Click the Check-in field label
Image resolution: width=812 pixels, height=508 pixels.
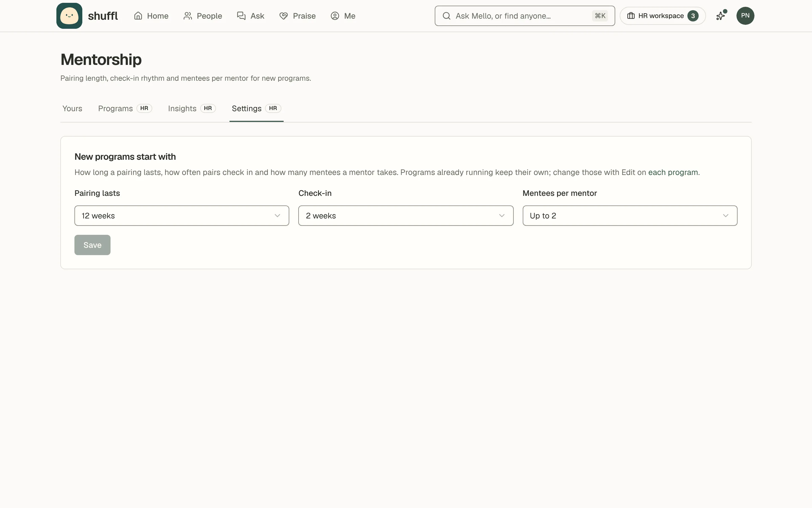[315, 193]
